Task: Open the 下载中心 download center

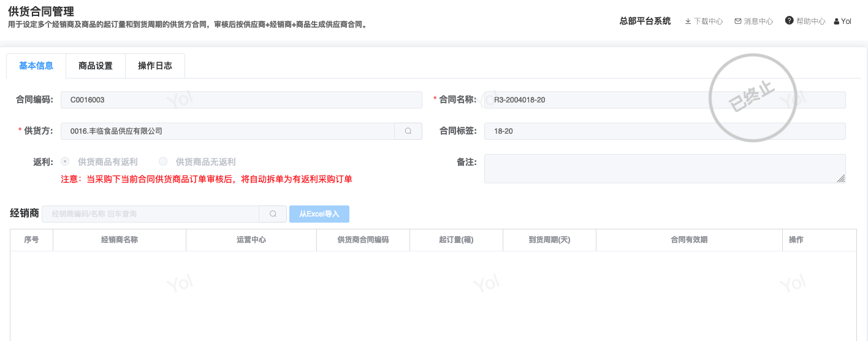Action: tap(704, 21)
